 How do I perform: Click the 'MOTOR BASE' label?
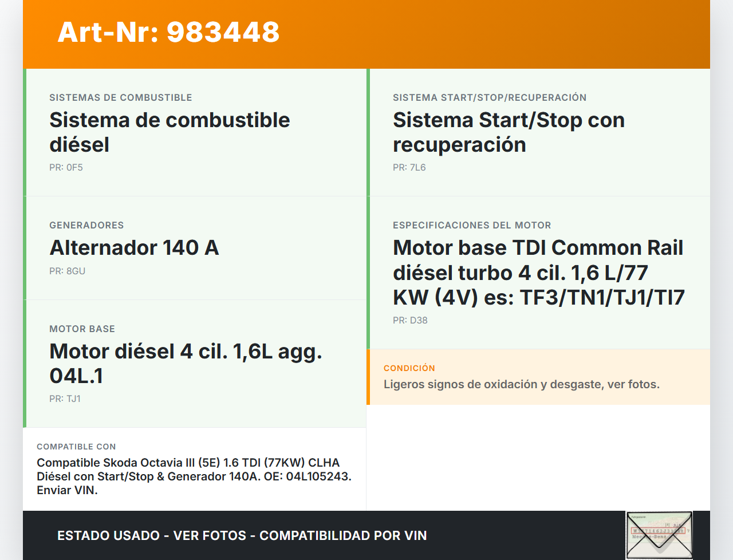(x=82, y=329)
